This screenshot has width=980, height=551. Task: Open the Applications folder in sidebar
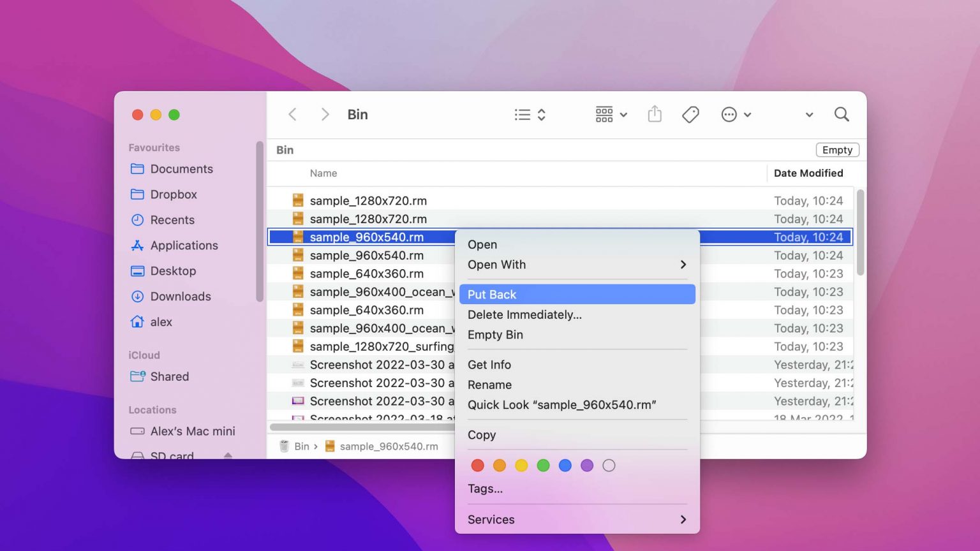[184, 246]
